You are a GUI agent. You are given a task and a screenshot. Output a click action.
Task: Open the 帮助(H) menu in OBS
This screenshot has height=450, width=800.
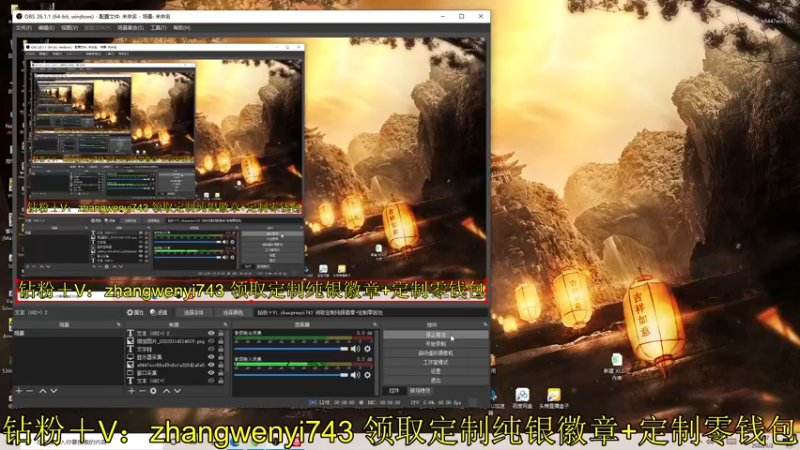click(x=182, y=28)
